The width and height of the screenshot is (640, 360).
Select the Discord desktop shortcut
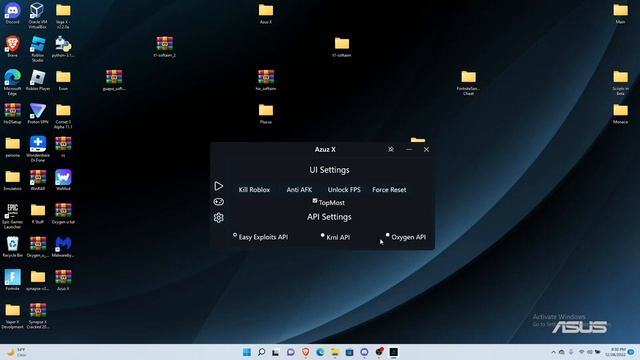12,13
